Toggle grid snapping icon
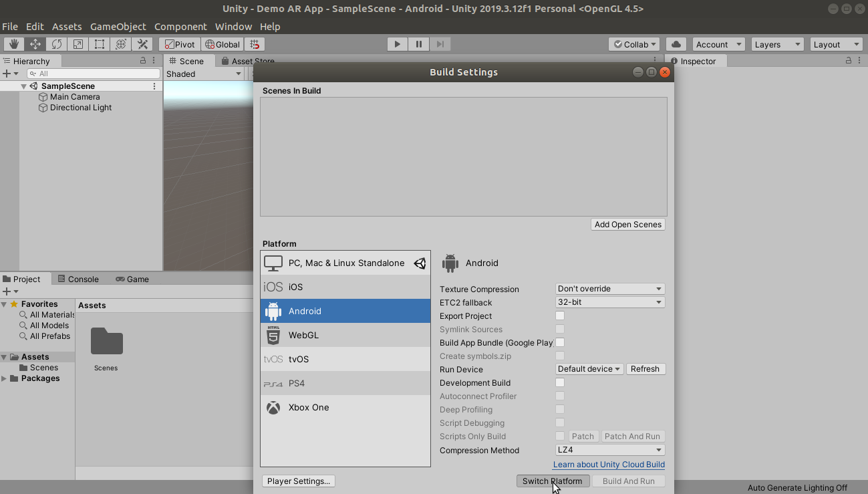 (255, 44)
